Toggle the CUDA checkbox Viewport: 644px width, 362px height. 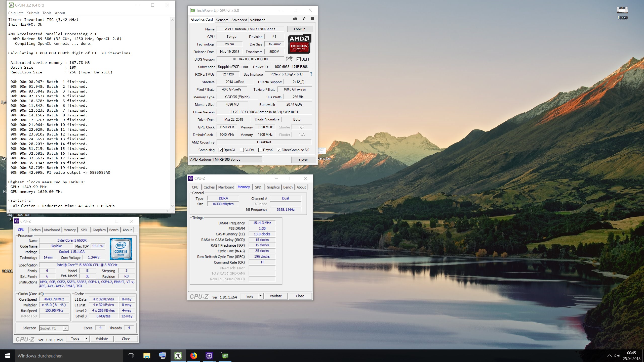[242, 150]
